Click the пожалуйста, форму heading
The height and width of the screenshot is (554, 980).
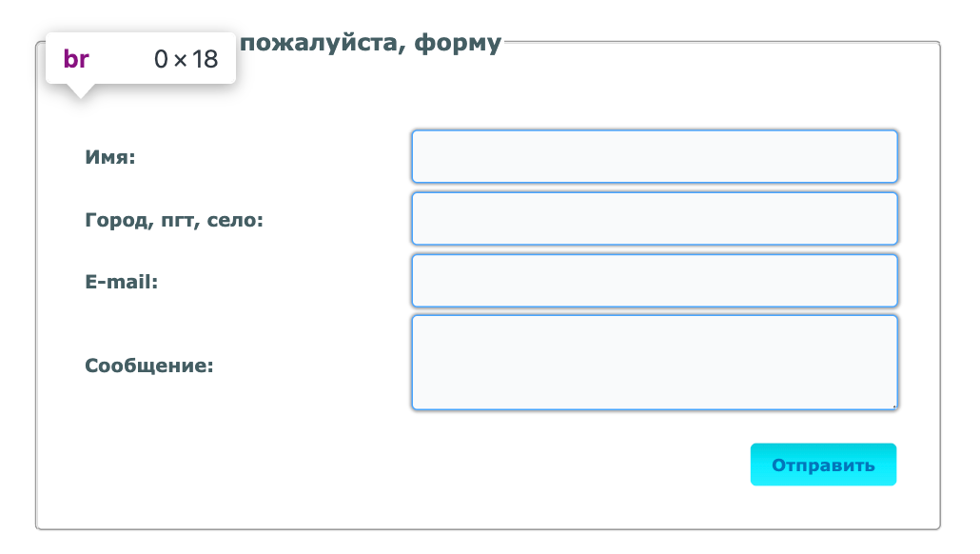tap(371, 42)
